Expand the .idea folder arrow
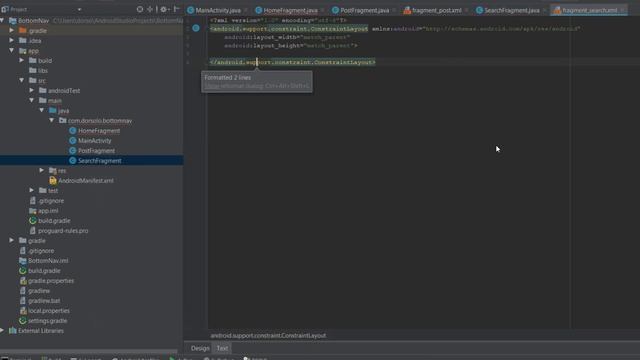Viewport: 640px width, 360px height. [12, 40]
